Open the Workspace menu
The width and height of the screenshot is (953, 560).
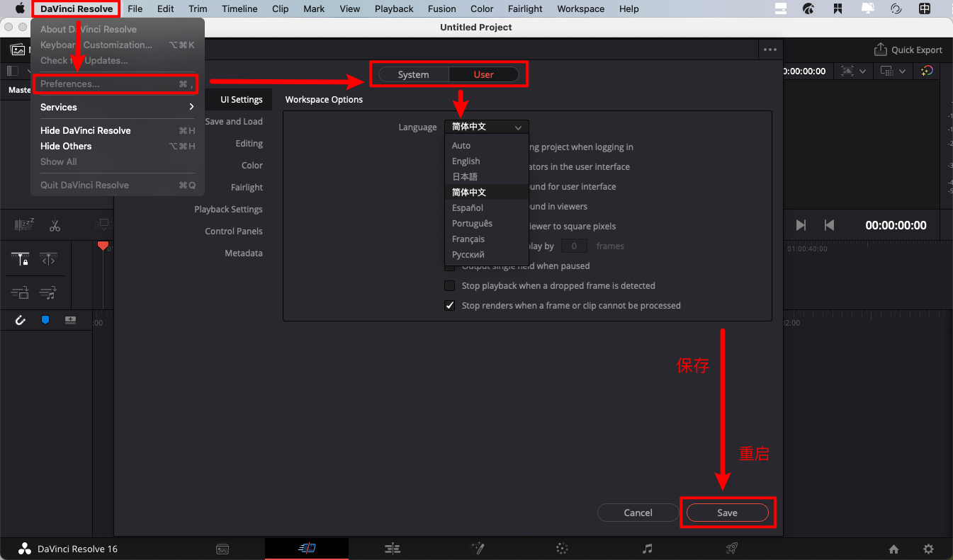581,8
